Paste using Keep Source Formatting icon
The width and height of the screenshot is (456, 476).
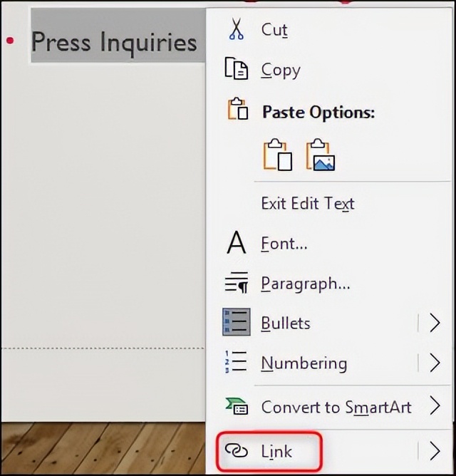pyautogui.click(x=277, y=155)
